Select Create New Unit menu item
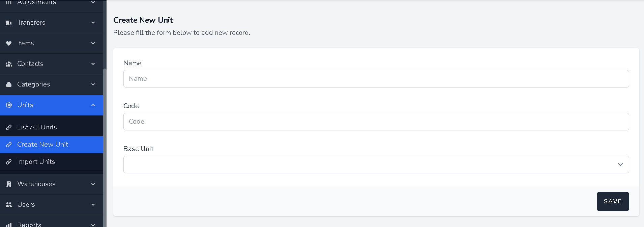The width and height of the screenshot is (644, 227). point(43,145)
